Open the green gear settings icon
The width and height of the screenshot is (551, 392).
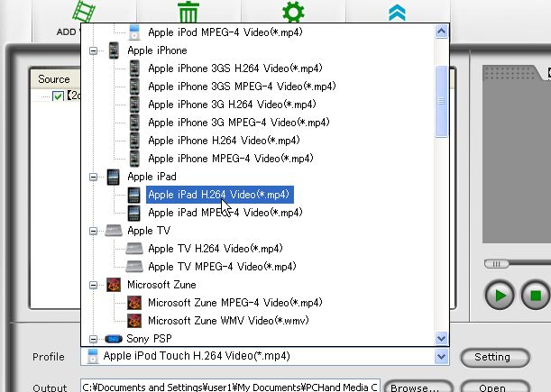pyautogui.click(x=293, y=11)
